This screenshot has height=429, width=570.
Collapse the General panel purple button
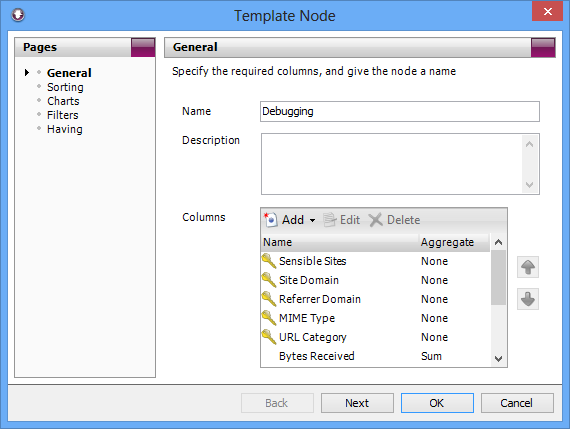pos(543,47)
